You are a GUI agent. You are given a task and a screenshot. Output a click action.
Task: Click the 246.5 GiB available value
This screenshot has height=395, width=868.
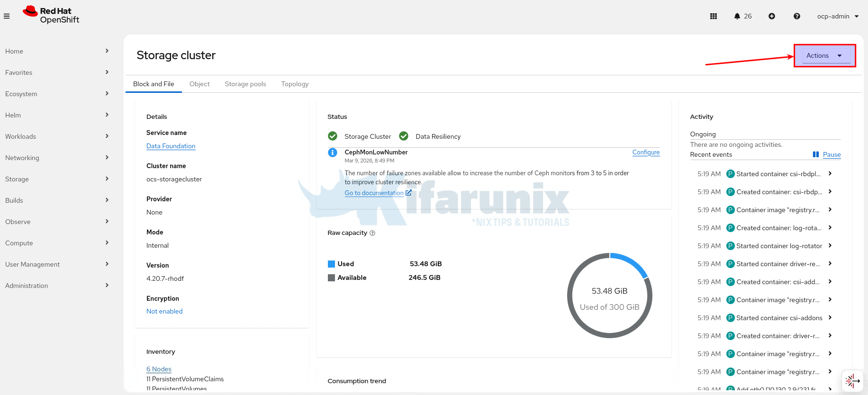click(x=425, y=278)
